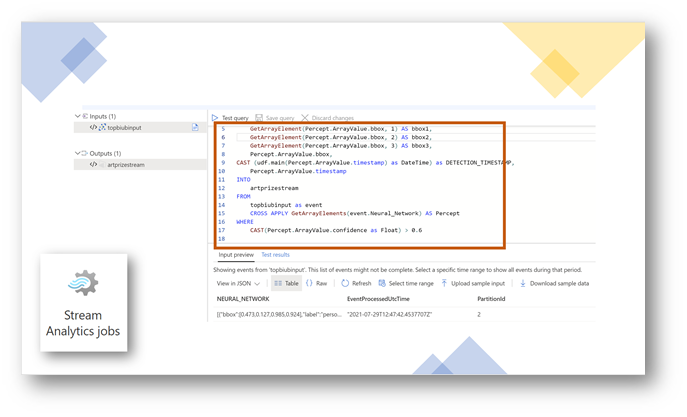This screenshot has height=417, width=687.
Task: Select the topbiubinput input item
Action: click(x=140, y=127)
